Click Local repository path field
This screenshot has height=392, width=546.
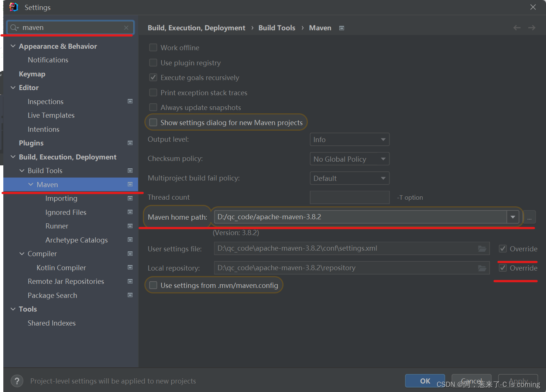coord(352,268)
